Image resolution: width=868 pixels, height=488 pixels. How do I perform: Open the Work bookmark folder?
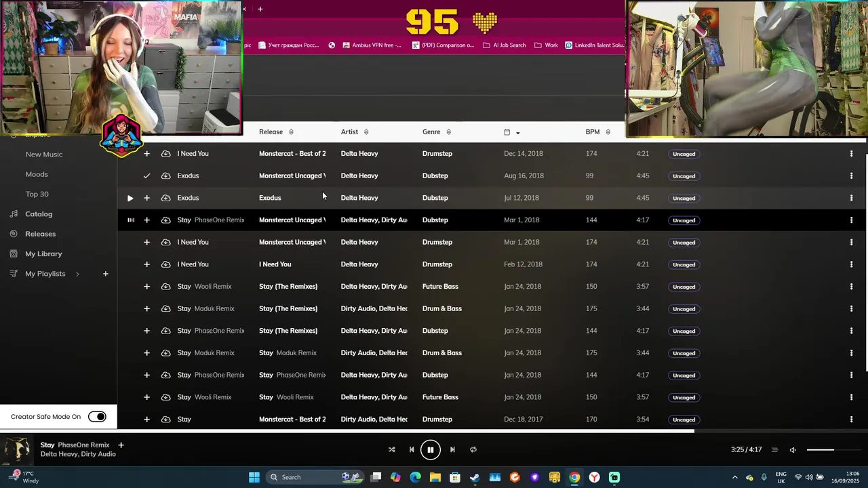[x=546, y=45]
